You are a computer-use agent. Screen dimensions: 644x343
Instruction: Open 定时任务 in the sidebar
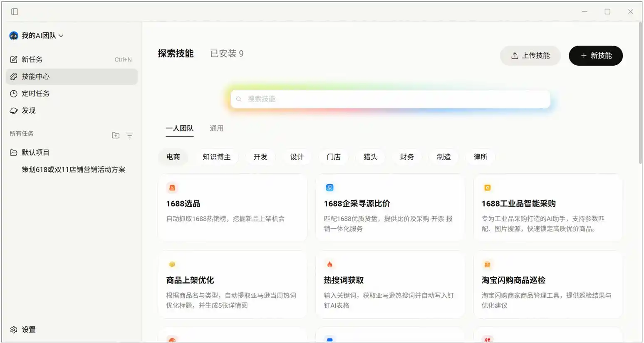(x=72, y=94)
